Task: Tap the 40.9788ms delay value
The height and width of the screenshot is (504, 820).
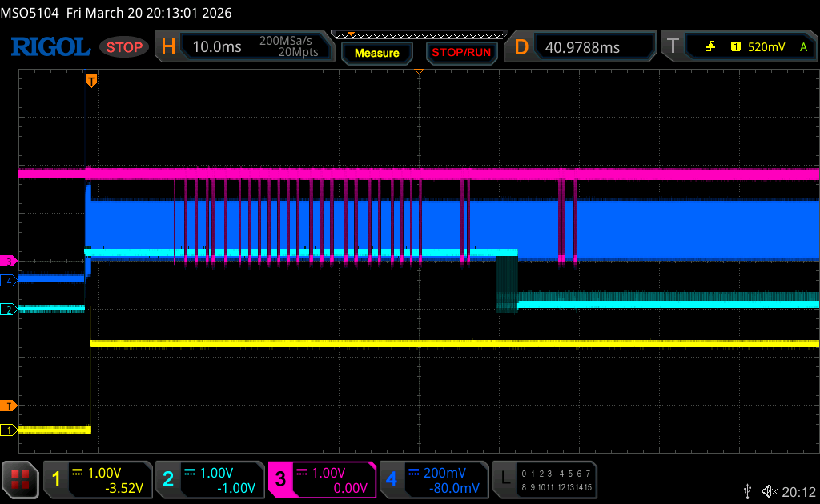Action: 582,47
